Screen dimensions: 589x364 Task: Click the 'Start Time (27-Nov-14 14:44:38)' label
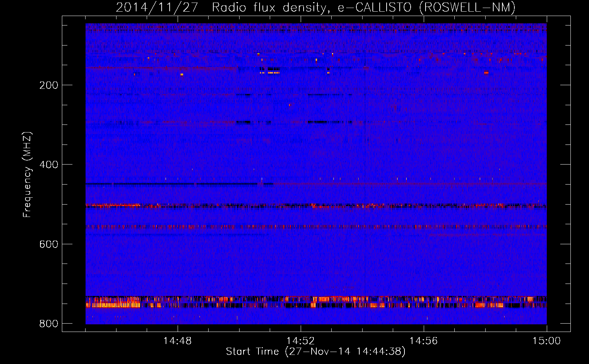316,352
